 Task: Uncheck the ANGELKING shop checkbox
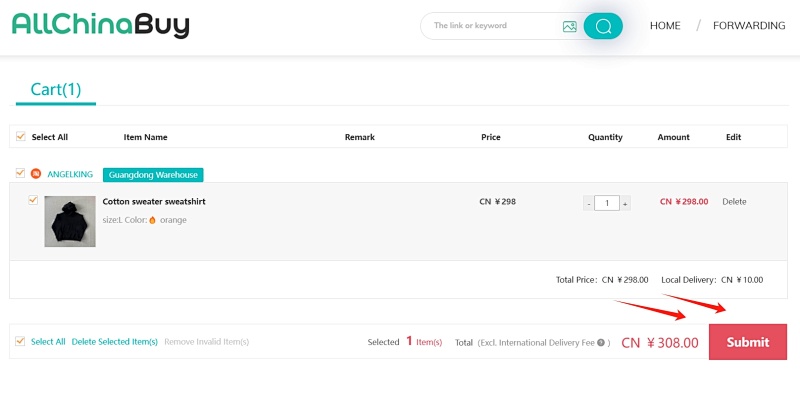point(20,173)
